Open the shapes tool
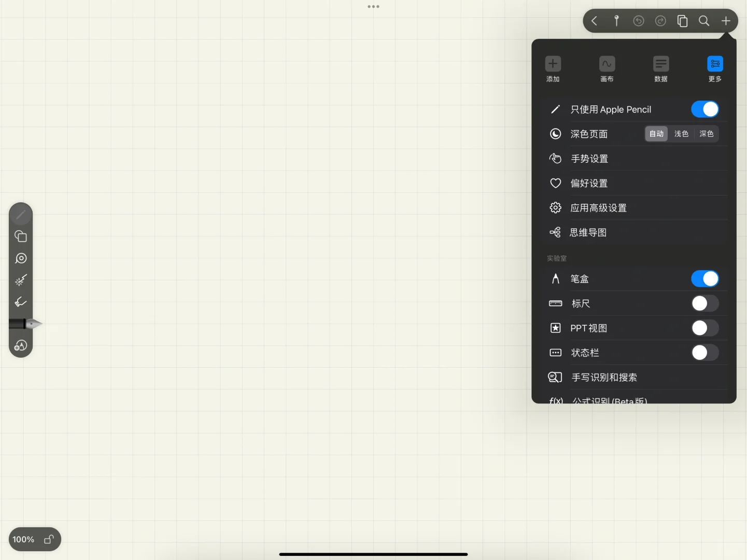 [21, 236]
